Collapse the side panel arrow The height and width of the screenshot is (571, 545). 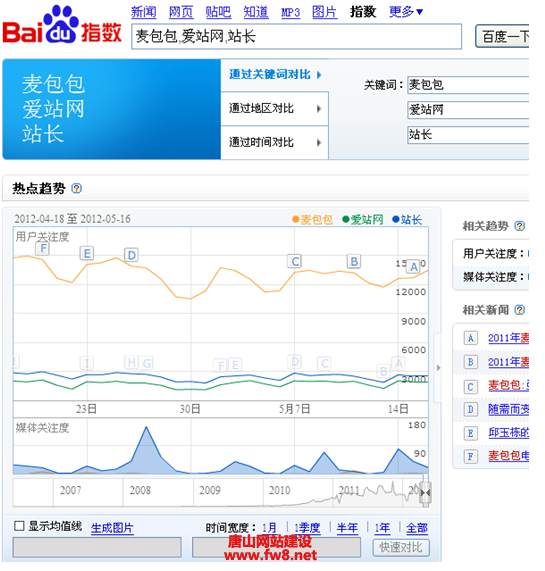tap(438, 368)
